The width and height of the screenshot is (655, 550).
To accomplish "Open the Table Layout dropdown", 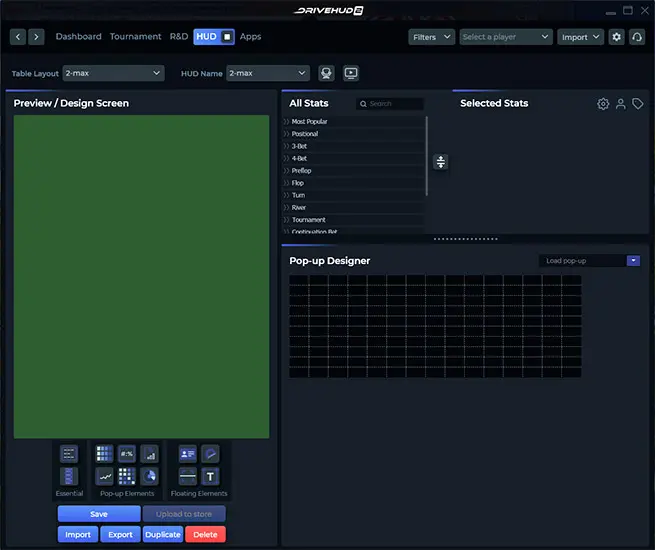I will coord(113,73).
